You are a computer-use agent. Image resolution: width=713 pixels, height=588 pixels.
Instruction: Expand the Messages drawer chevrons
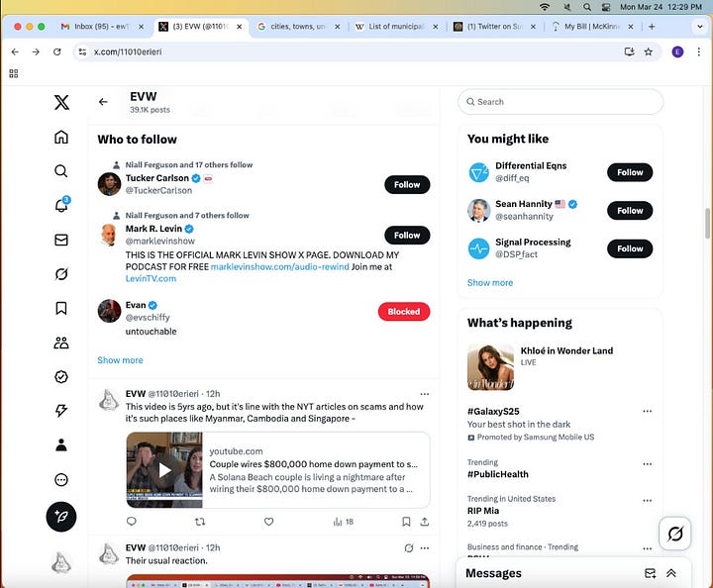pos(671,573)
